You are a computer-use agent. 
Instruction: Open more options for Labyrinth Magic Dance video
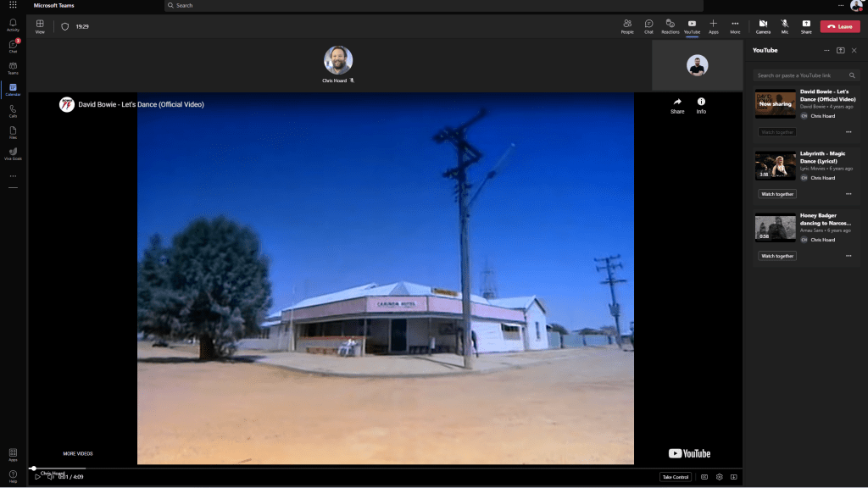pos(849,194)
